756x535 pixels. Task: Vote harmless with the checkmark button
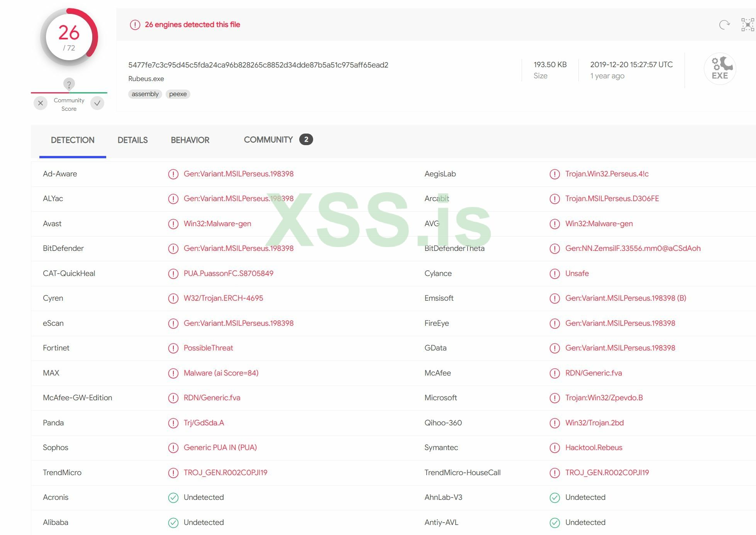click(97, 103)
